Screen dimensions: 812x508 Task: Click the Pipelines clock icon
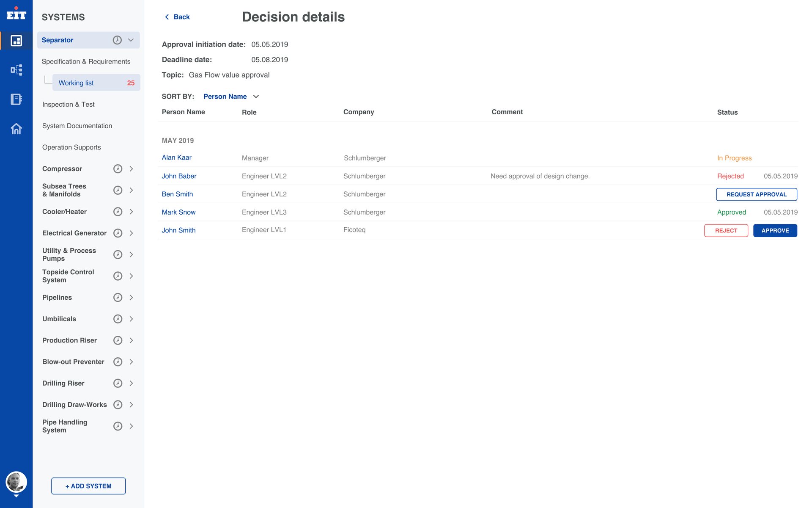point(118,297)
